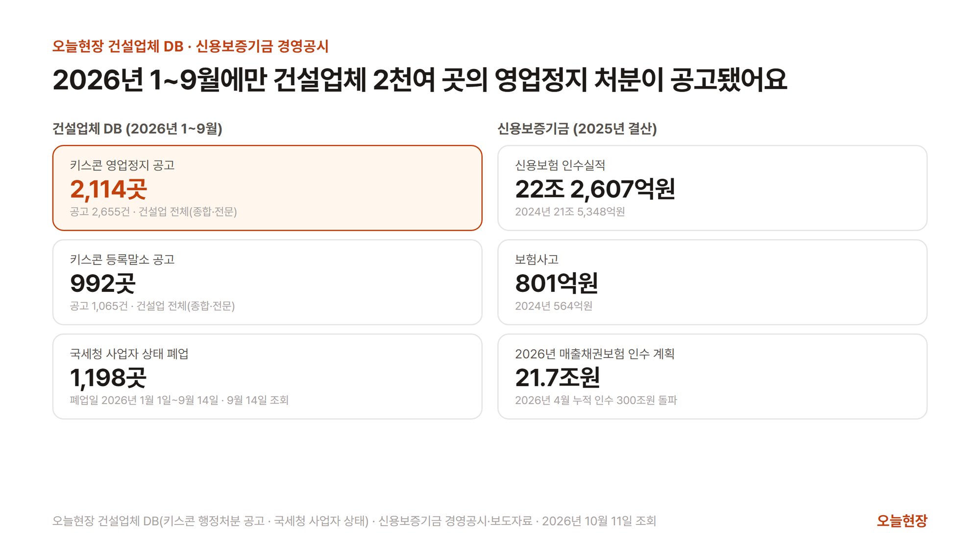
Task: Click the note '공고 2,655건 · 건설업 전체(종합·전문)'
Action: [153, 212]
